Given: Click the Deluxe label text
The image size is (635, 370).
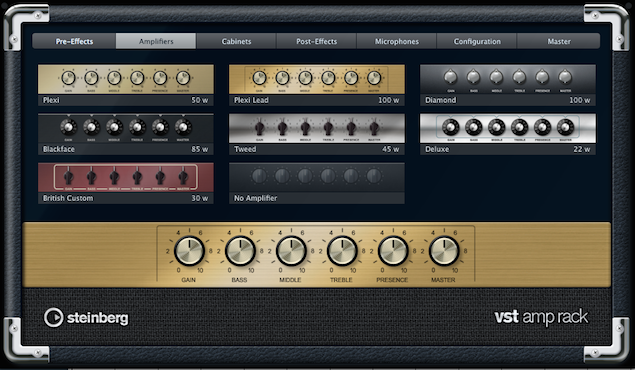Looking at the screenshot, I should point(437,149).
